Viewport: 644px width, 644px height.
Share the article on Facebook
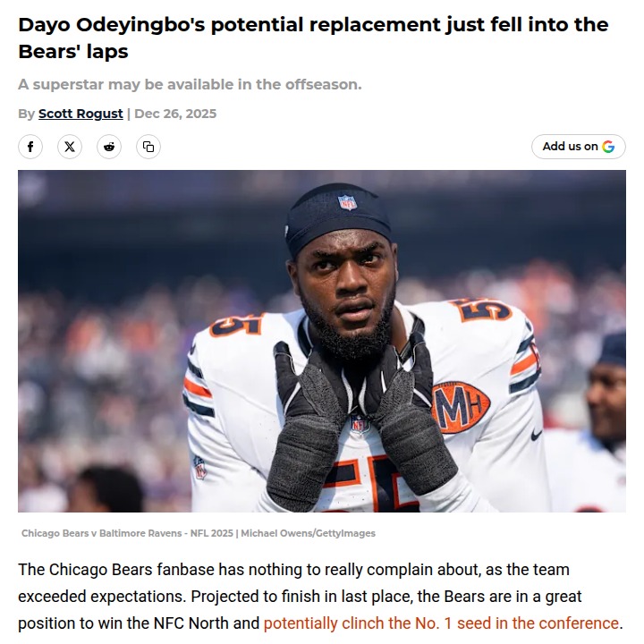[30, 147]
